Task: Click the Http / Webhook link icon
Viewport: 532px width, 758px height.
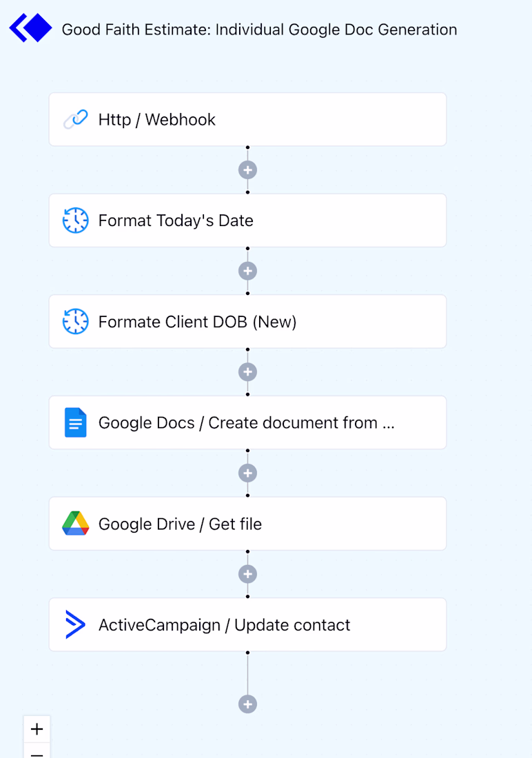Action: (x=75, y=120)
